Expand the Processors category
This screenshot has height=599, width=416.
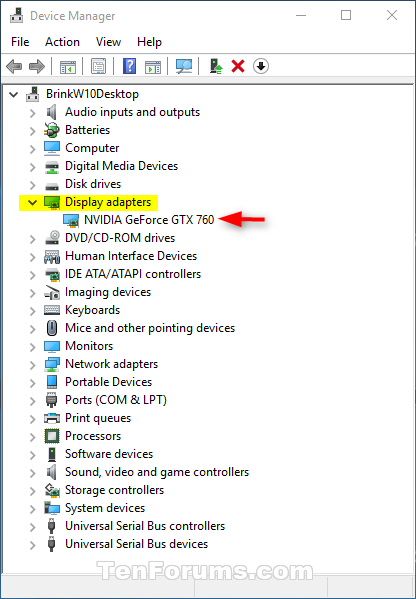[x=32, y=437]
